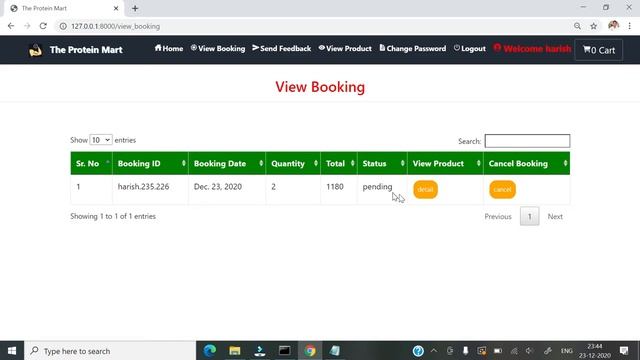The width and height of the screenshot is (640, 360).
Task: Open taskbar clock and date
Action: pyautogui.click(x=595, y=351)
